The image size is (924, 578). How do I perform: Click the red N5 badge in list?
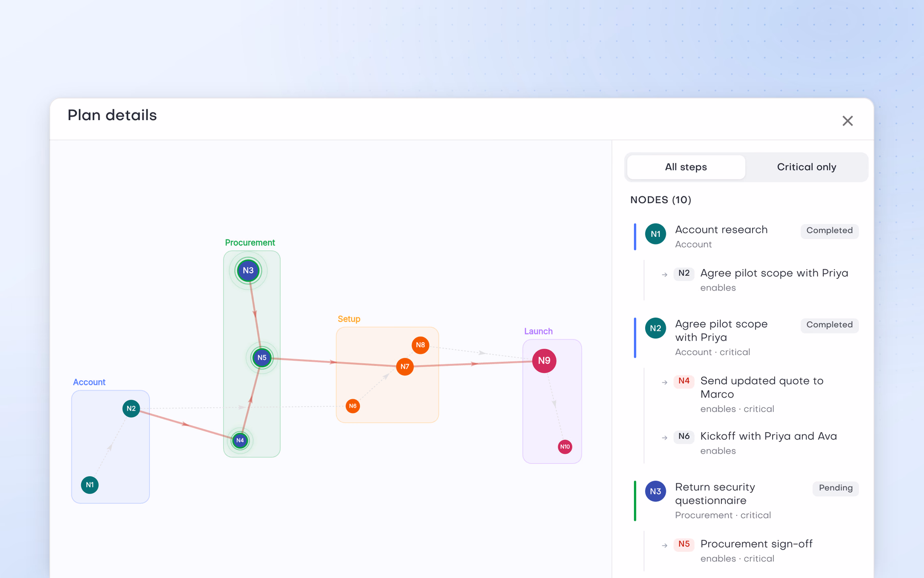(684, 544)
